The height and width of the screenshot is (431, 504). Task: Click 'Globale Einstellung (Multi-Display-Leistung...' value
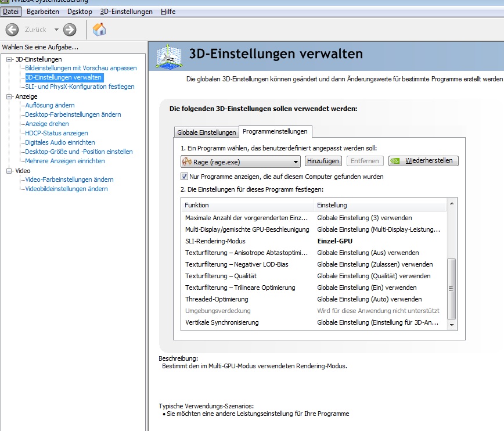coord(379,229)
